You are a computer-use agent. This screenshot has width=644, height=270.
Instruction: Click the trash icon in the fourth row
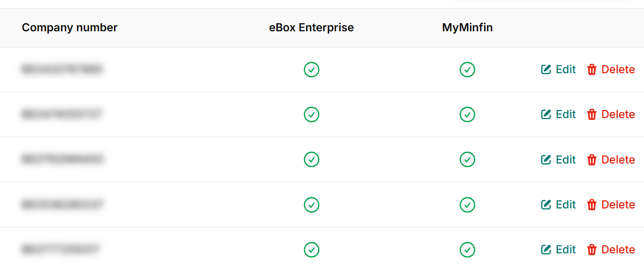pos(592,205)
